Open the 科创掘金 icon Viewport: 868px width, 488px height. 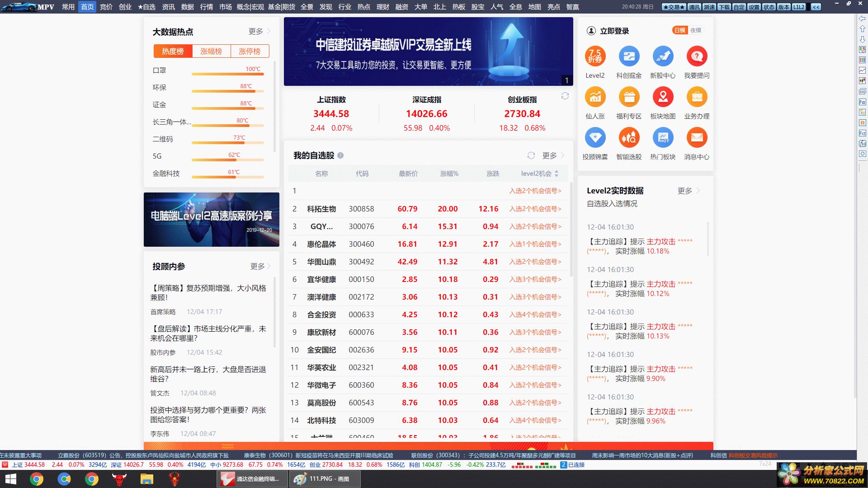(x=629, y=56)
